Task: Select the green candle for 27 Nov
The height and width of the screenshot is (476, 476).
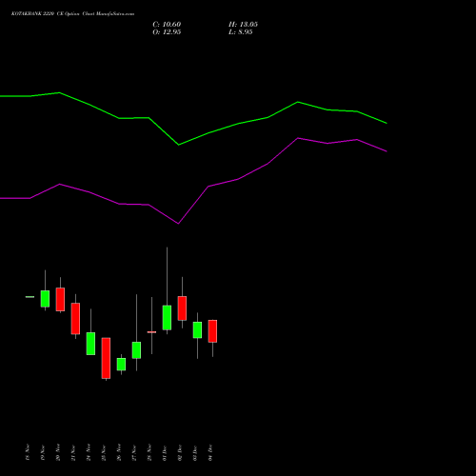Action: click(136, 350)
